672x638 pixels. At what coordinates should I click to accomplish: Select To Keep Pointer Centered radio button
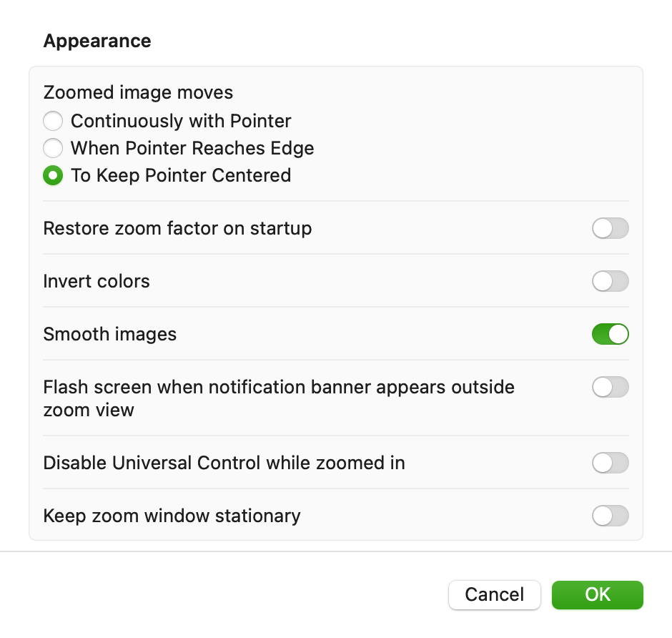click(x=53, y=175)
